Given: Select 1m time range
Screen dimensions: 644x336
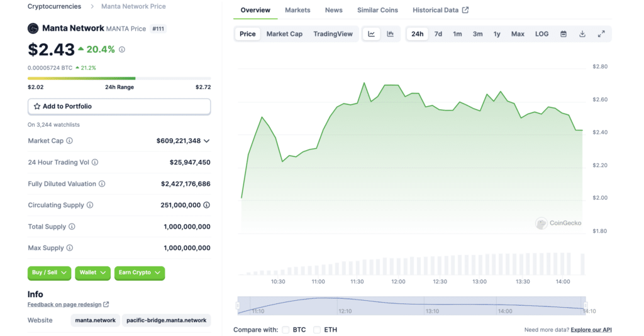Looking at the screenshot, I should [x=458, y=34].
